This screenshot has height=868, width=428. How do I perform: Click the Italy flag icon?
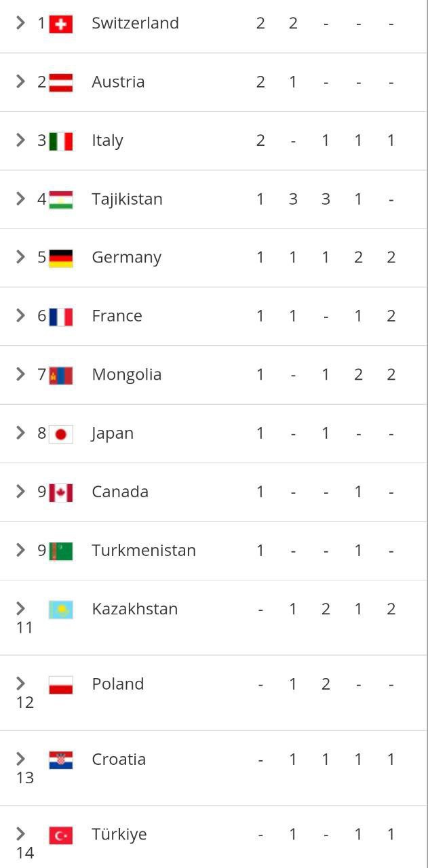(61, 141)
